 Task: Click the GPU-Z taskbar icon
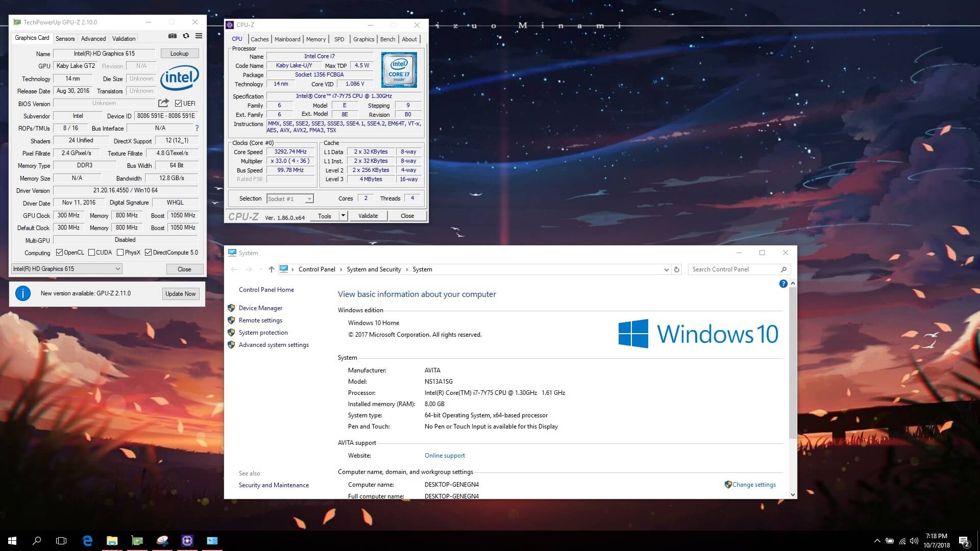[x=137, y=541]
